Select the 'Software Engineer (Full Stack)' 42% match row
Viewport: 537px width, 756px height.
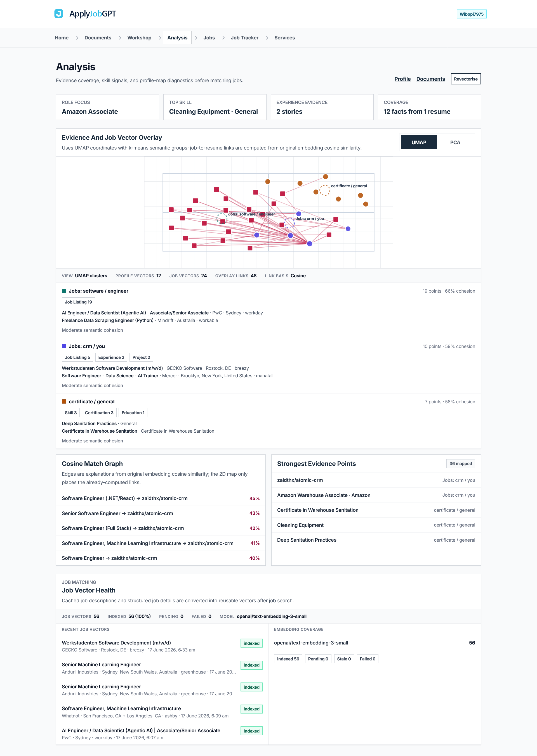pos(161,528)
